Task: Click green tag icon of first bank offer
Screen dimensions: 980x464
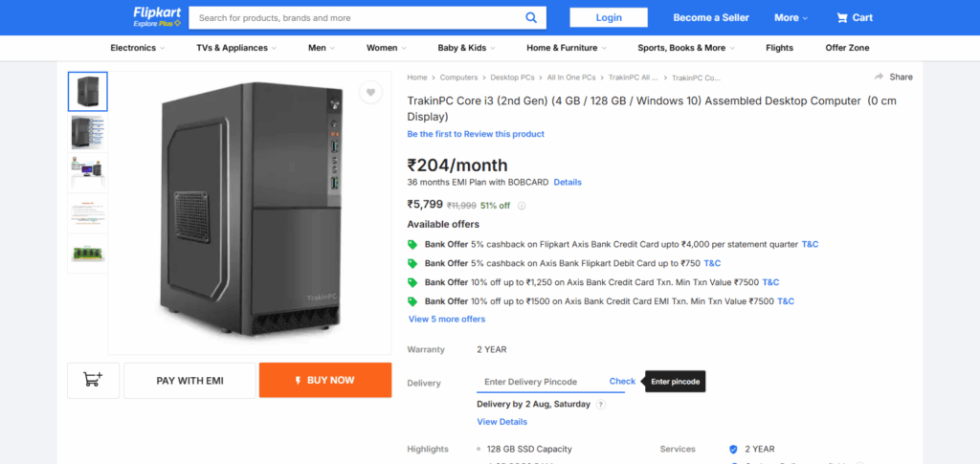Action: [412, 244]
